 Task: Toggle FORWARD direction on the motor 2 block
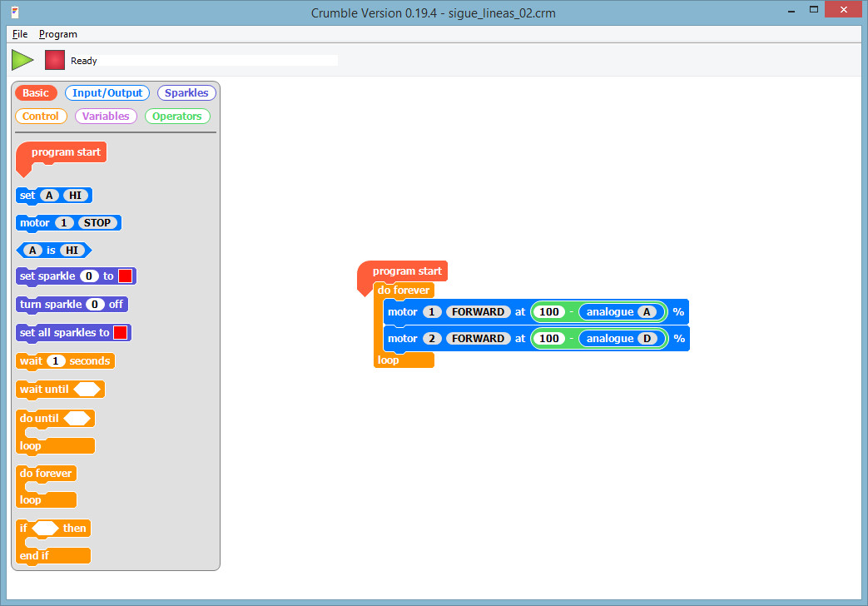coord(479,339)
